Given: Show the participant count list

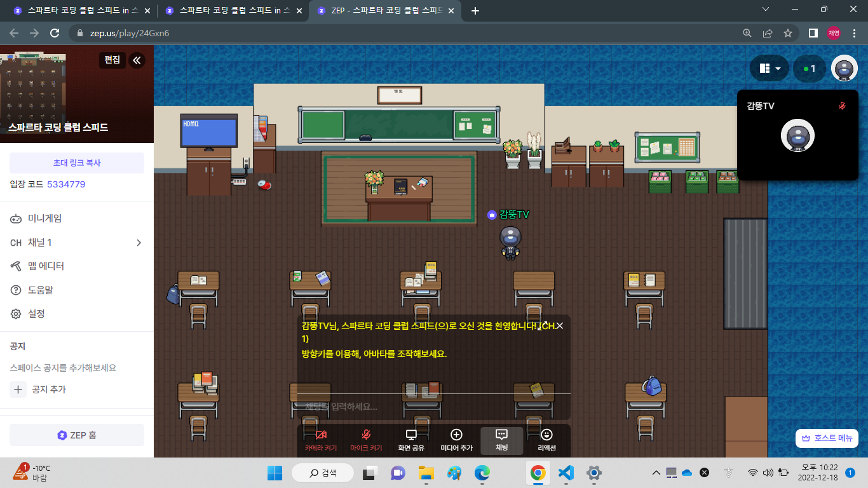Looking at the screenshot, I should 809,69.
